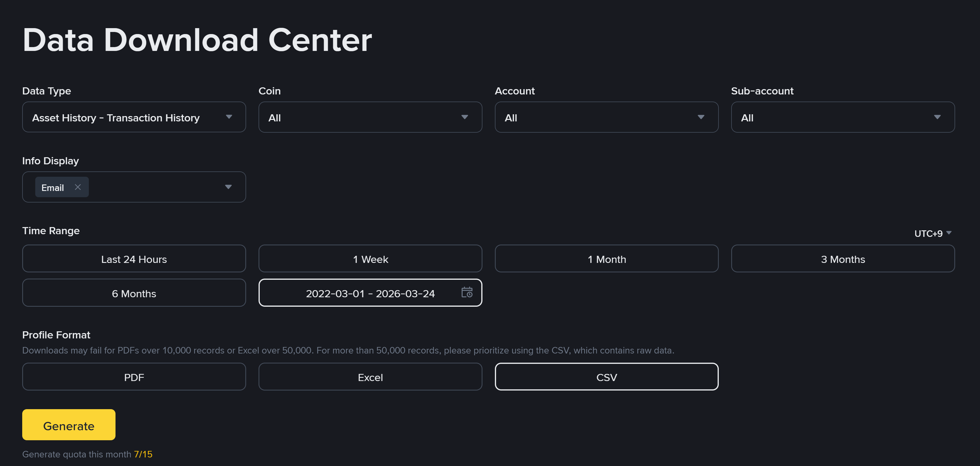Click the 7/15 quota text
Image resolution: width=980 pixels, height=466 pixels.
[143, 454]
